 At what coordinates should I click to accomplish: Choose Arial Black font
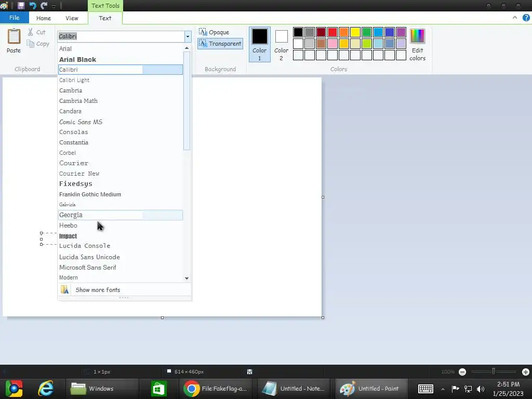(121, 59)
